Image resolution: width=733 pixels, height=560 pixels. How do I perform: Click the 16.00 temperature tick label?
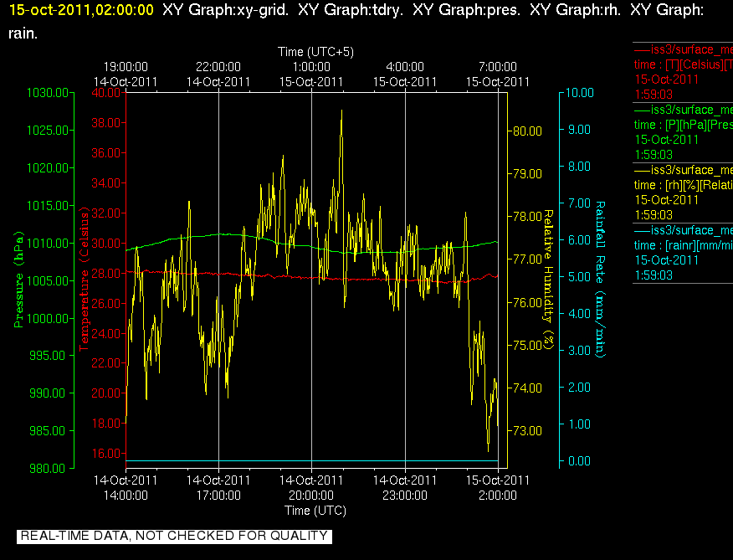(x=106, y=454)
